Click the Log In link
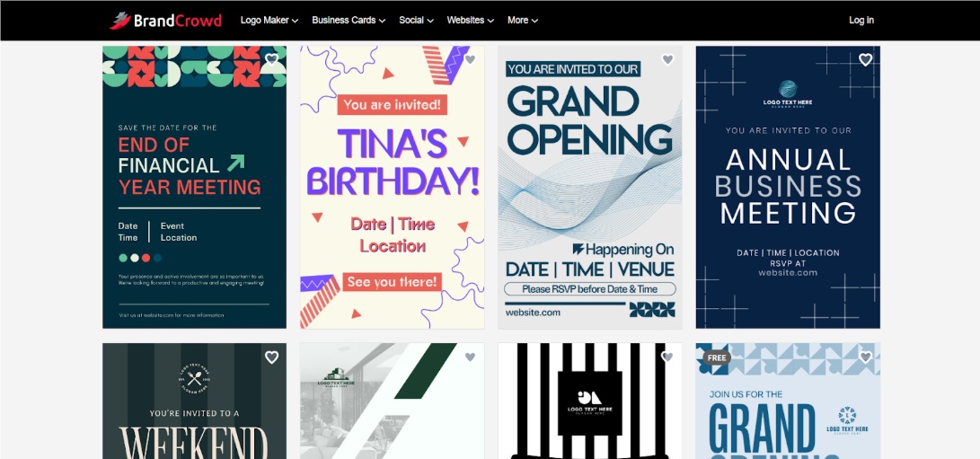 tap(861, 20)
